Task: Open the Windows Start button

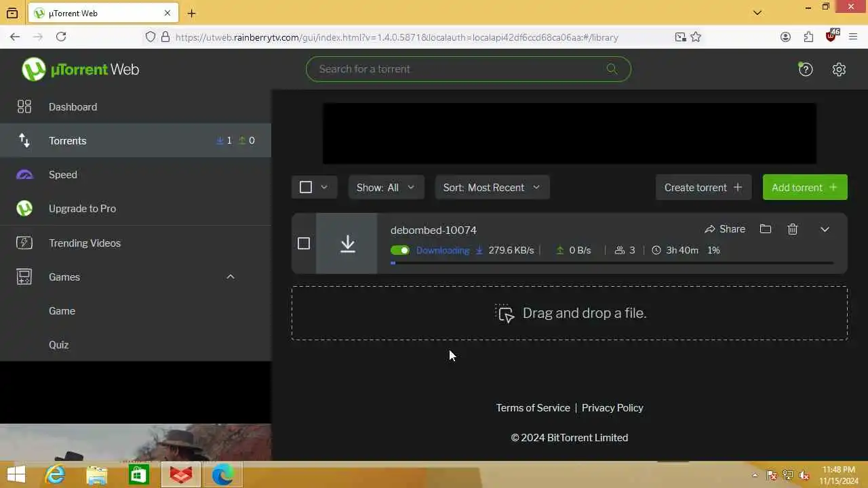Action: 15,475
